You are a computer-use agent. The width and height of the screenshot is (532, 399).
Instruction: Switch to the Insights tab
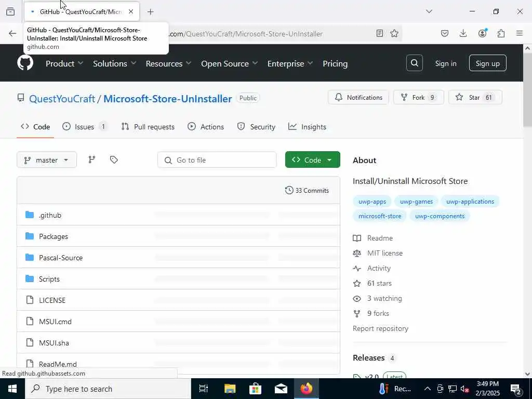[307, 127]
